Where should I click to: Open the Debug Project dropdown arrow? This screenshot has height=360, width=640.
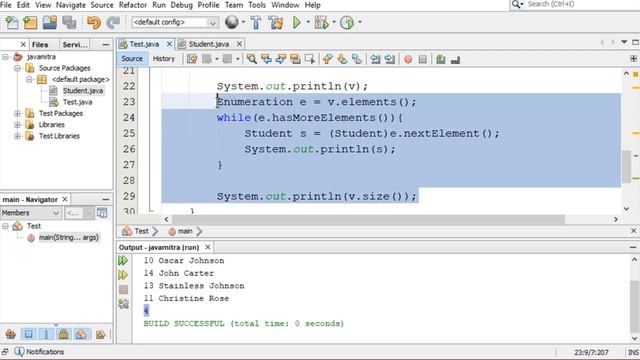(334, 22)
